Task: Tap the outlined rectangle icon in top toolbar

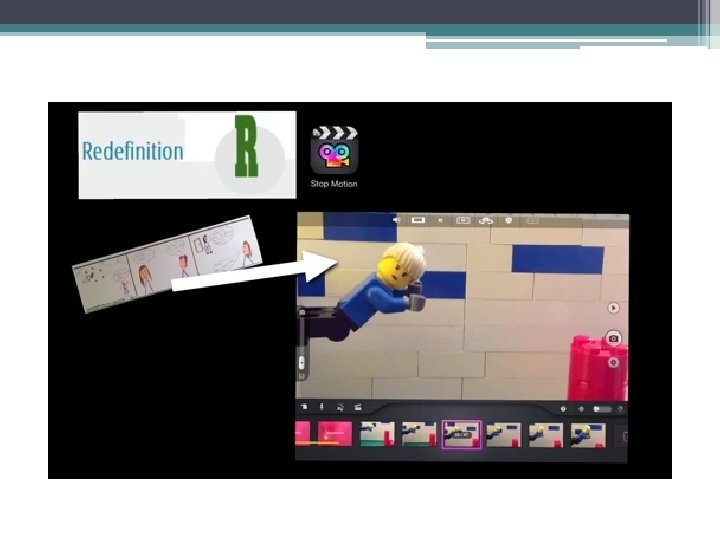Action: (x=463, y=221)
